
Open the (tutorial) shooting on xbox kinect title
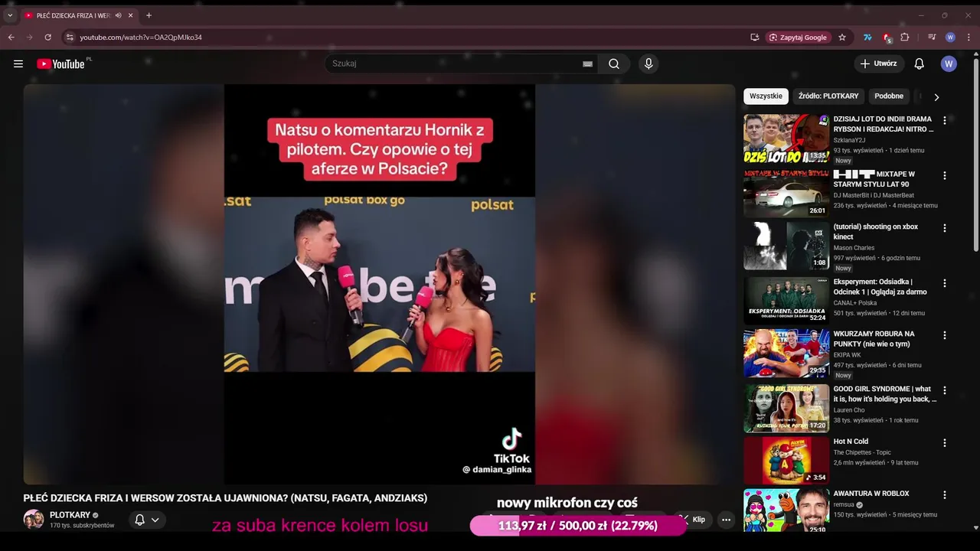875,231
